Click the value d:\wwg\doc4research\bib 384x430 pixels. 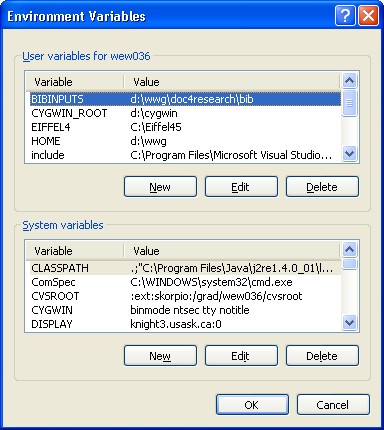click(192, 99)
